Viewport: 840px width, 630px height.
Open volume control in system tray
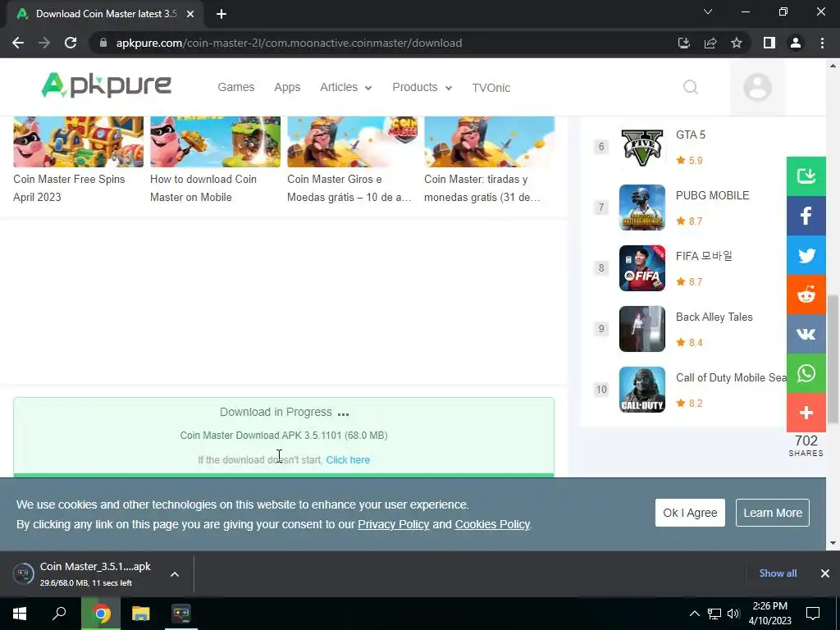pyautogui.click(x=733, y=614)
